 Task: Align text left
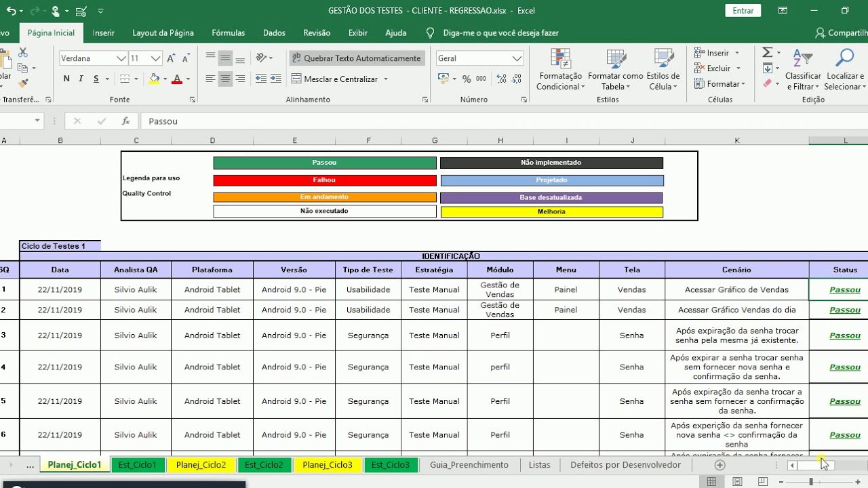tap(210, 79)
